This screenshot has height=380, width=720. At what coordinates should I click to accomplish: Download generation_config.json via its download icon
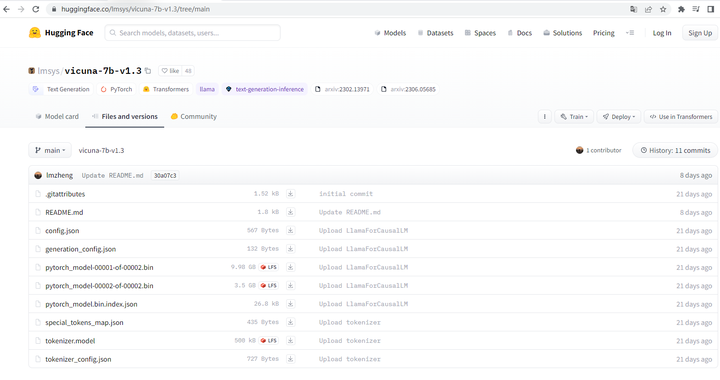[290, 249]
